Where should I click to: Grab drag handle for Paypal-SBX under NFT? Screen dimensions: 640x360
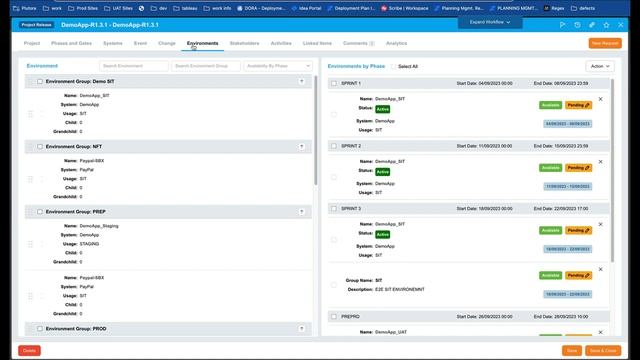(x=30, y=179)
